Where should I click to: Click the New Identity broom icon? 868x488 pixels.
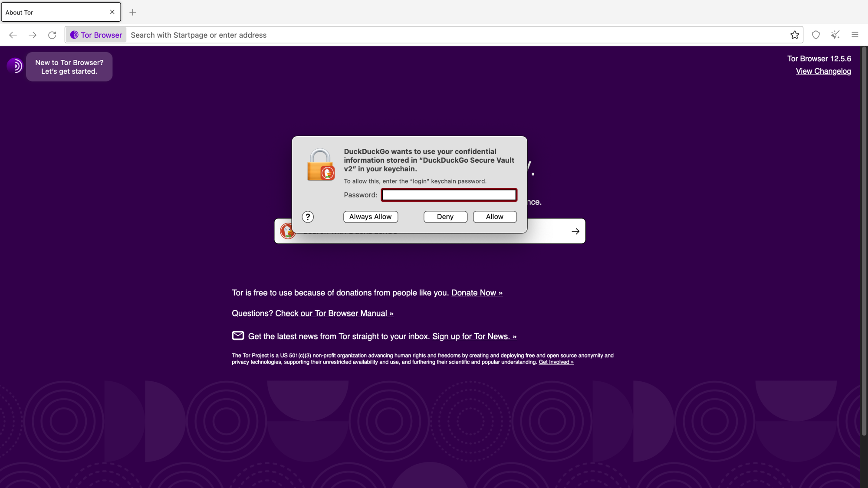point(835,35)
